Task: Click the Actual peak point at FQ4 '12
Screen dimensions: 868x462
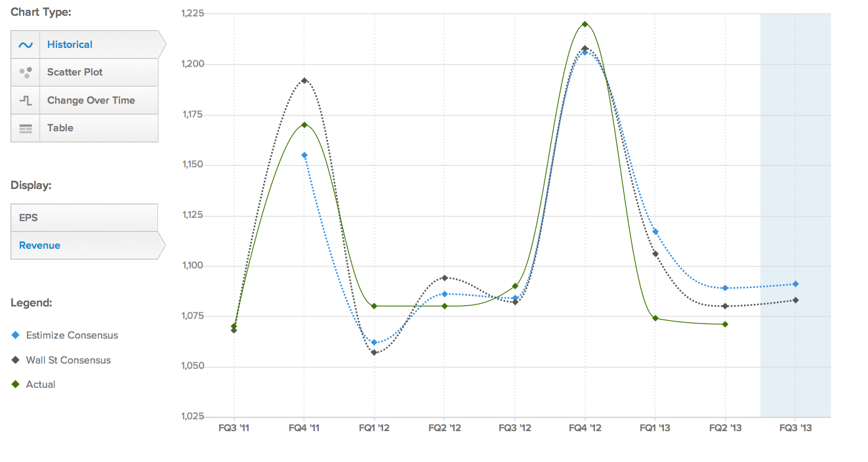Action: pyautogui.click(x=585, y=24)
